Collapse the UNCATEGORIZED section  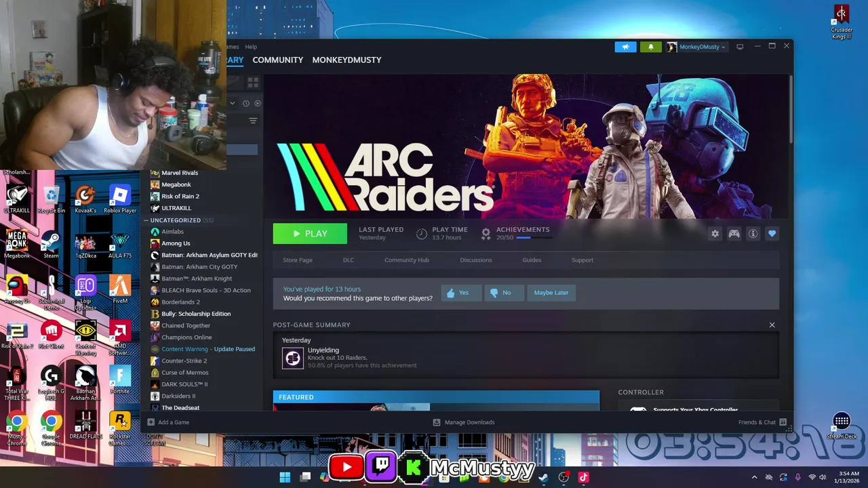(146, 220)
